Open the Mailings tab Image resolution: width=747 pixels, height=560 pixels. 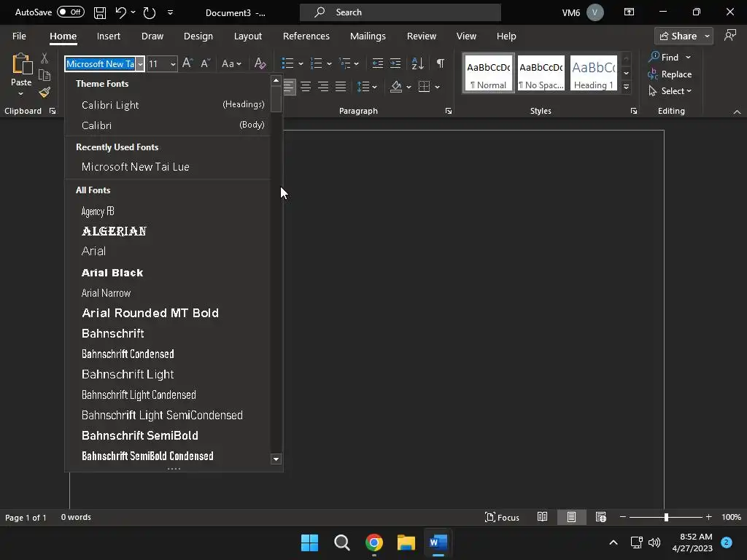368,36
